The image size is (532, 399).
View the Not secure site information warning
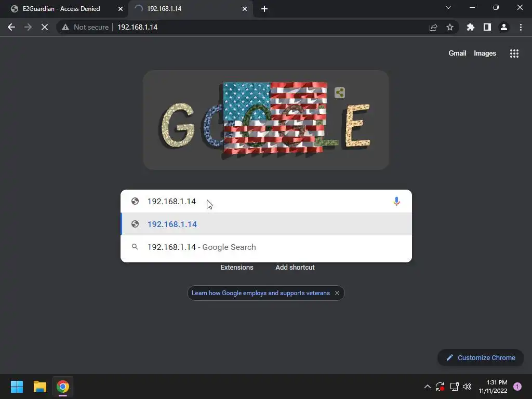point(85,27)
